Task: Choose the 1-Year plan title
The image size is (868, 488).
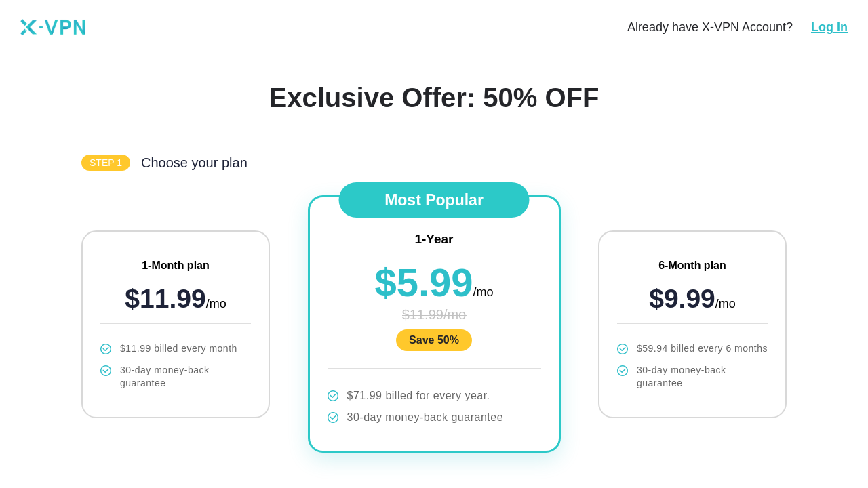Action: click(434, 239)
